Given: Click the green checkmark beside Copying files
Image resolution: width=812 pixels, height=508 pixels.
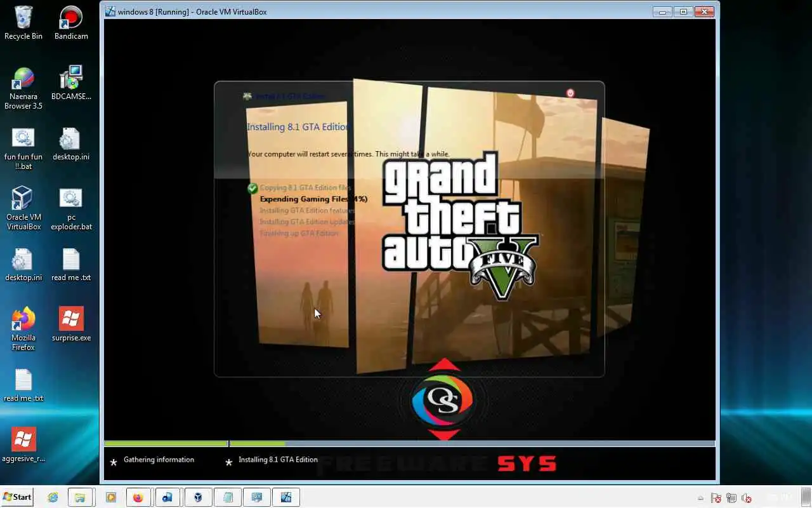Looking at the screenshot, I should click(252, 188).
